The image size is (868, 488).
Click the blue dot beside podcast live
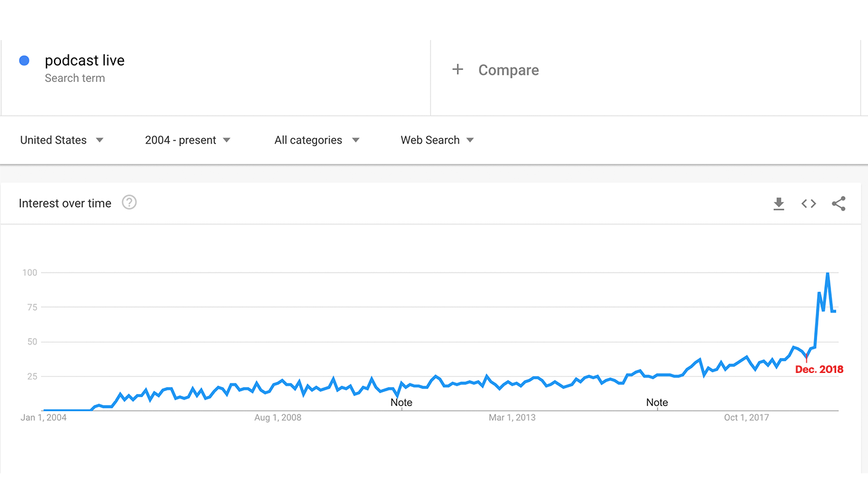(x=24, y=60)
